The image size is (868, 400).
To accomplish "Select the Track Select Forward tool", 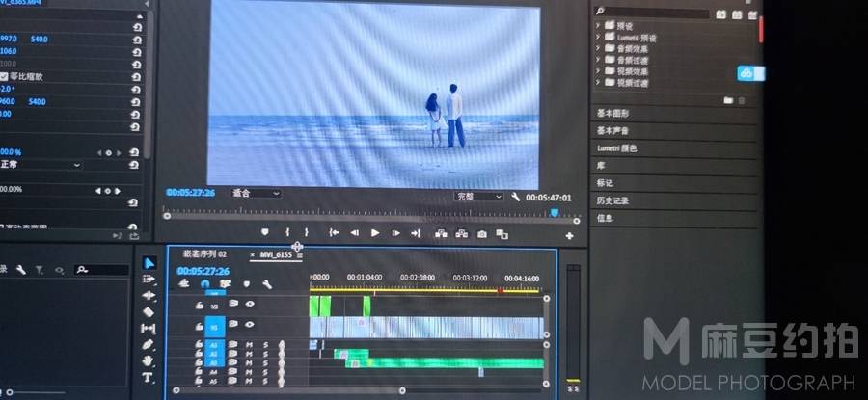I will point(149,280).
